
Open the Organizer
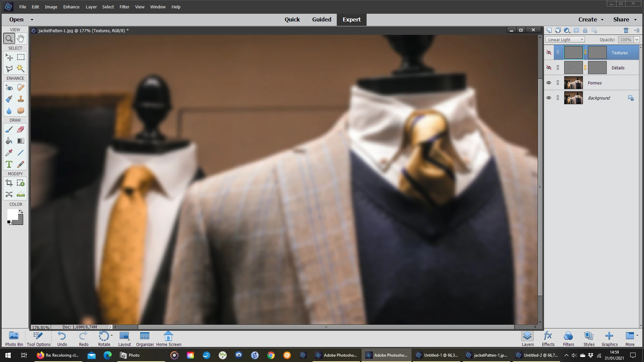145,338
